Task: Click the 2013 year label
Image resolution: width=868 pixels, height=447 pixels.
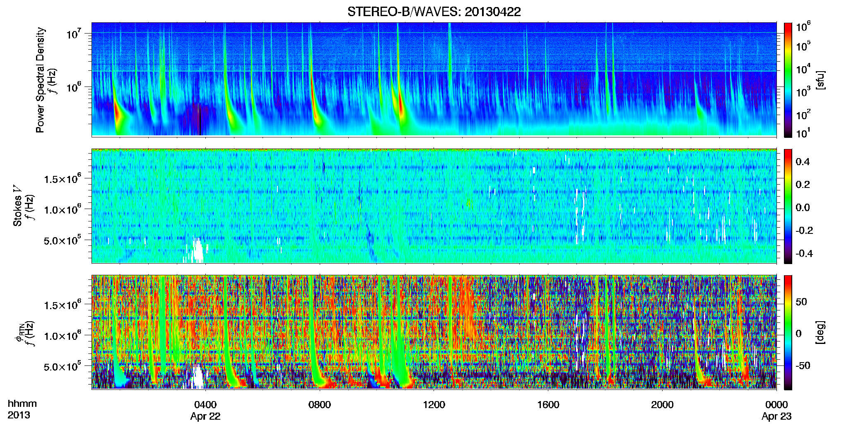Action: pos(19,415)
